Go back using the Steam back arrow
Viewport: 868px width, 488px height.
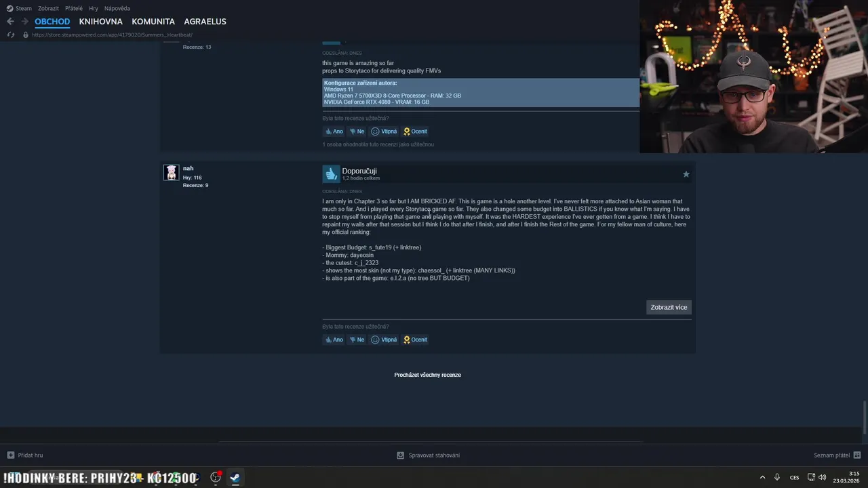pos(10,22)
